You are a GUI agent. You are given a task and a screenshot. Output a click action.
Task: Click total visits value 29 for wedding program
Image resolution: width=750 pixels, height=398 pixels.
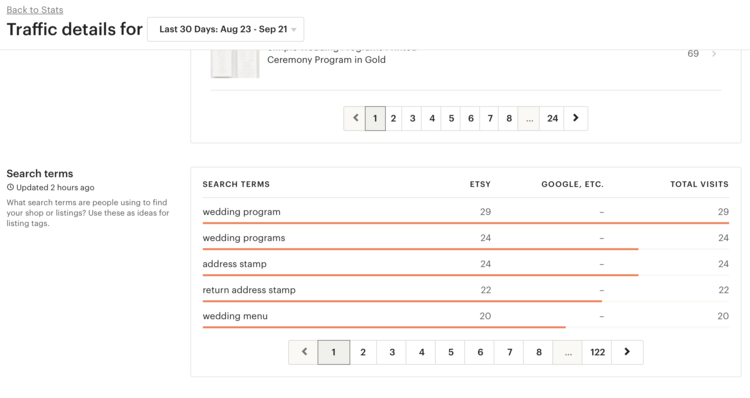723,212
